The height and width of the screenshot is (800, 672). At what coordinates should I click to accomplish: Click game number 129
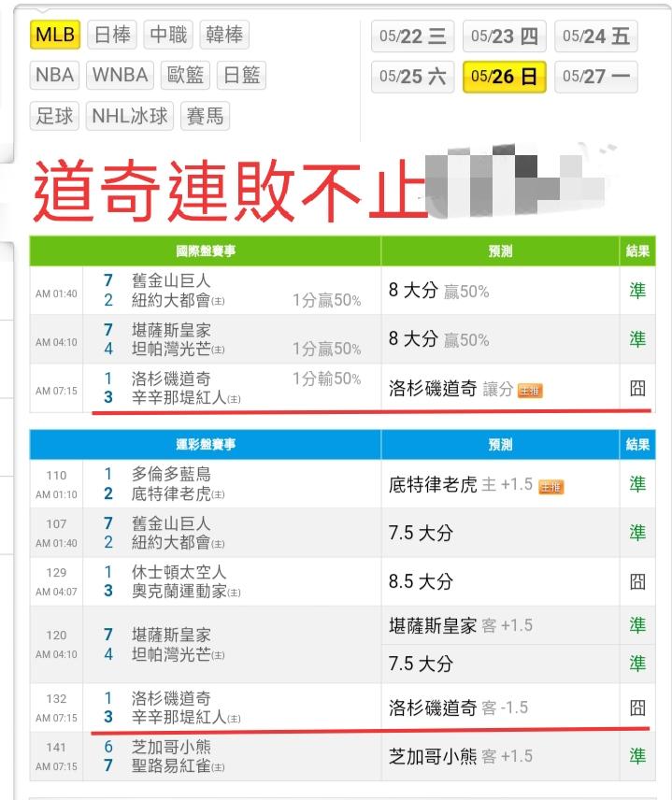[x=56, y=573]
